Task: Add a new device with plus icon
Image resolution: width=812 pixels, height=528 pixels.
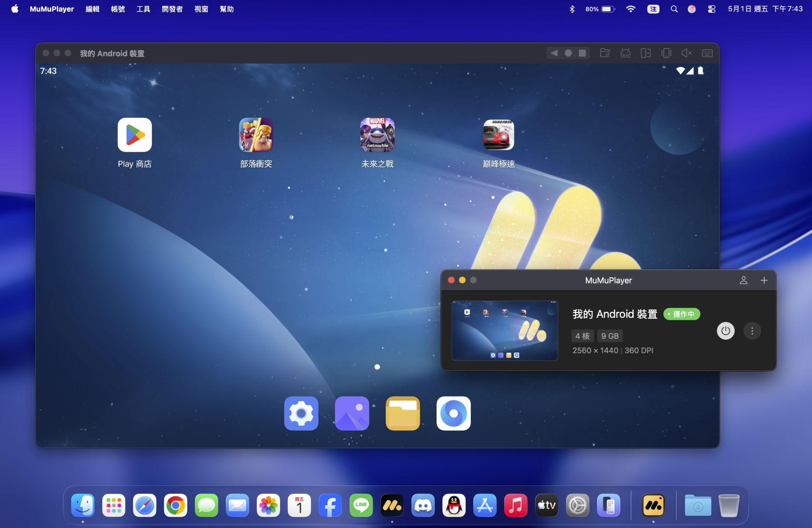Action: pyautogui.click(x=764, y=280)
